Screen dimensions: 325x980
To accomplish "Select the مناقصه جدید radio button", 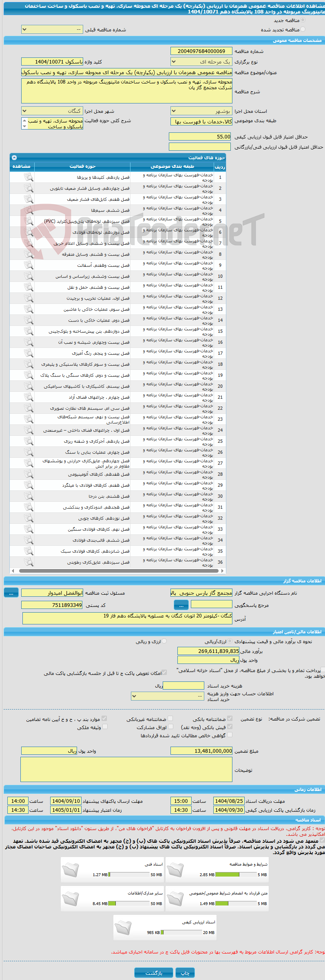I will 303,20.
